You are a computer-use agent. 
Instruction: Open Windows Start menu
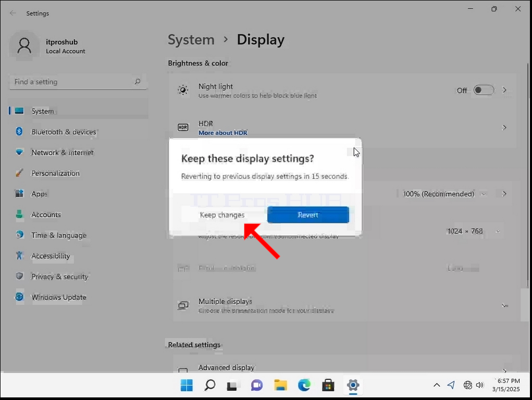click(x=187, y=385)
